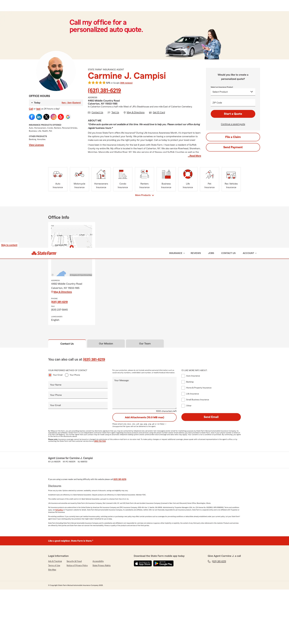This screenshot has width=289, height=644.
Task: Open the Select Product dropdown
Action: click(233, 92)
